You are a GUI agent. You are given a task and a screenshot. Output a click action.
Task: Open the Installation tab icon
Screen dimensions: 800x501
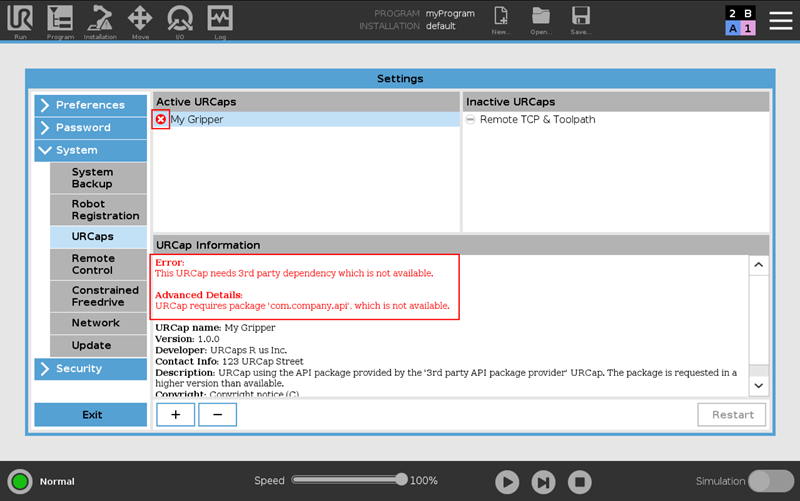pos(100,20)
